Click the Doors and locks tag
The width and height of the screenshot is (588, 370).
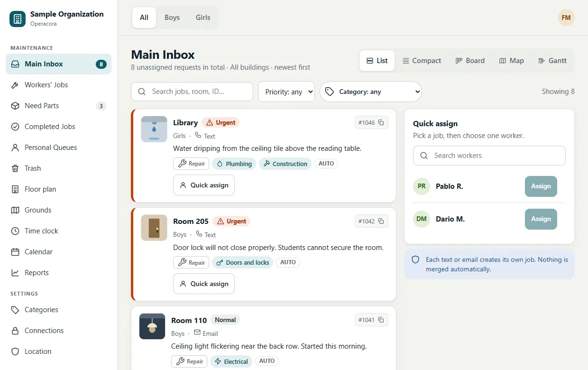242,262
